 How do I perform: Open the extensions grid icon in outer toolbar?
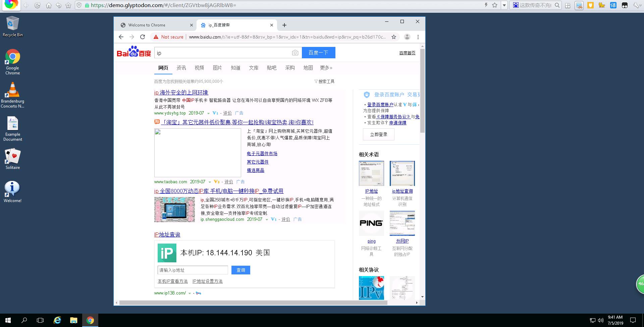568,5
